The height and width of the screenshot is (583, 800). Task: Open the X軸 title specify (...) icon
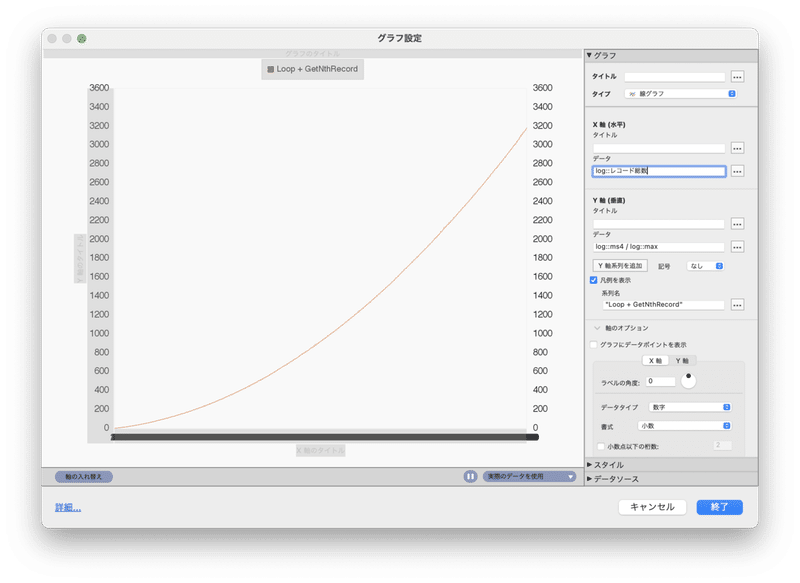point(737,148)
